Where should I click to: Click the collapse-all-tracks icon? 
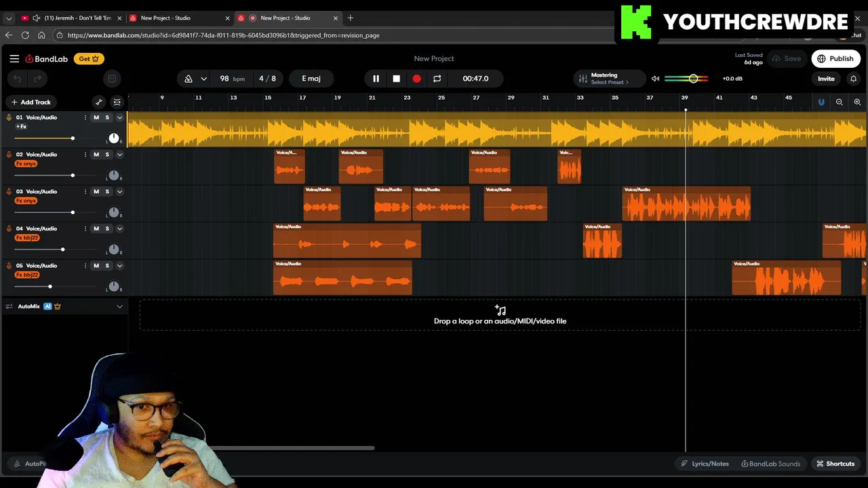(x=117, y=102)
